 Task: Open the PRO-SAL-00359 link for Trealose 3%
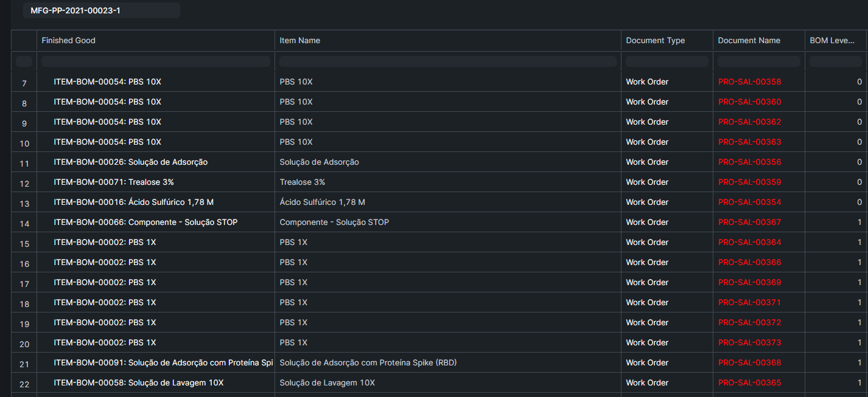click(x=749, y=182)
